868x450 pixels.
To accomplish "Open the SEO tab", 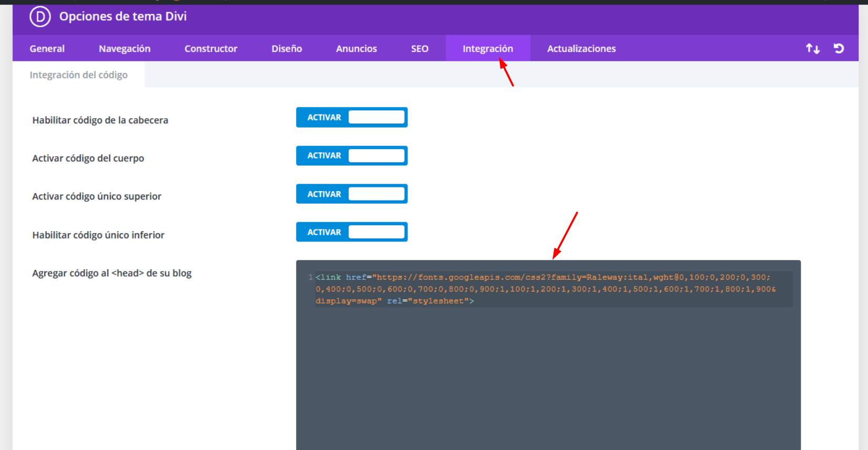I will click(420, 48).
